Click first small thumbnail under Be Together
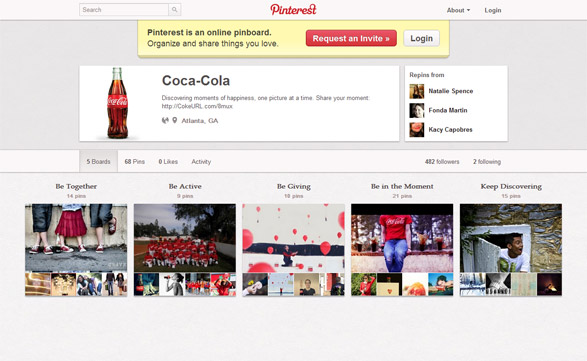The height and width of the screenshot is (361, 587). [x=38, y=284]
